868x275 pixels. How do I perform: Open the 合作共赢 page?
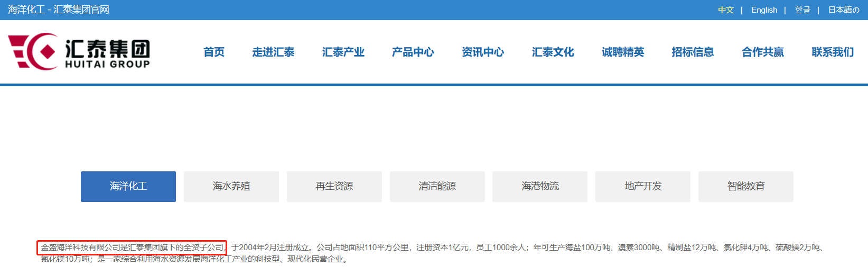763,52
